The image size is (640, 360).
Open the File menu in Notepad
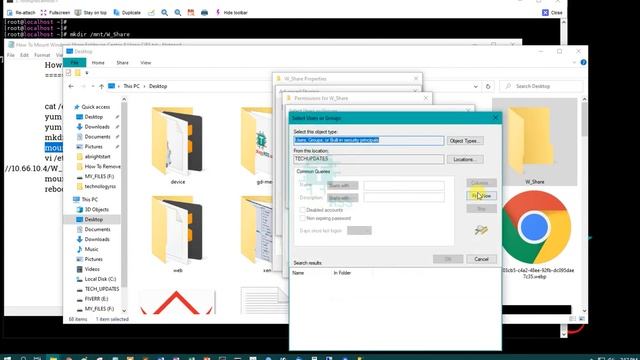(11, 55)
